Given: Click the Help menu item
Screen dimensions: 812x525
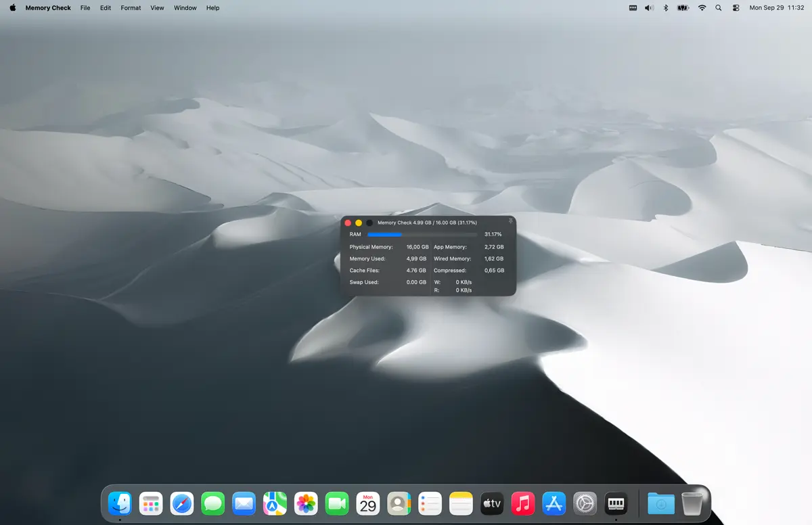Looking at the screenshot, I should click(212, 8).
